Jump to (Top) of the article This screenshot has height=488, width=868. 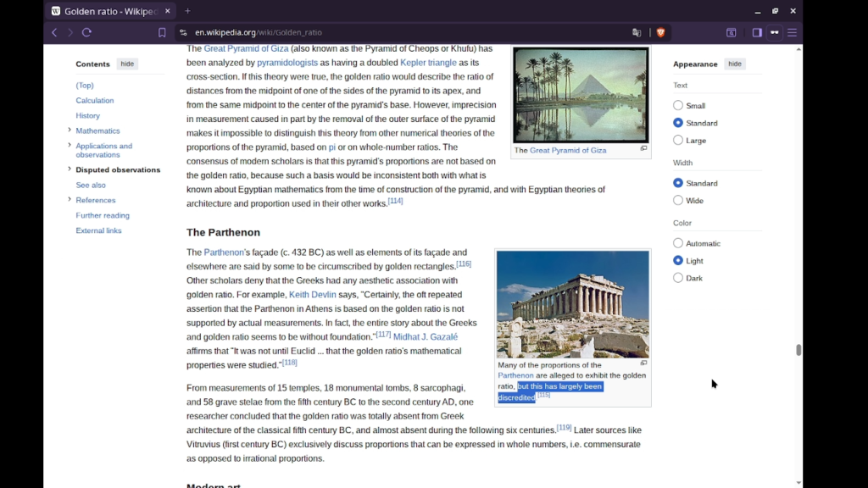[85, 86]
